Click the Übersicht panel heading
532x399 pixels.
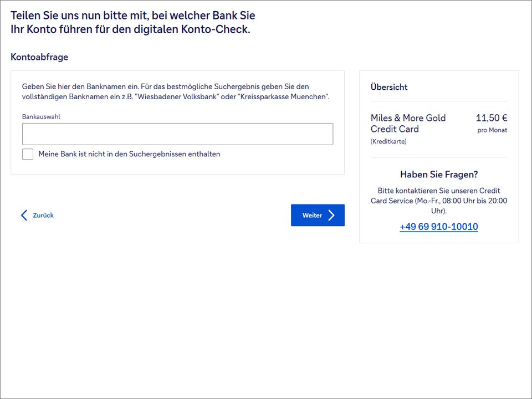[x=389, y=87]
